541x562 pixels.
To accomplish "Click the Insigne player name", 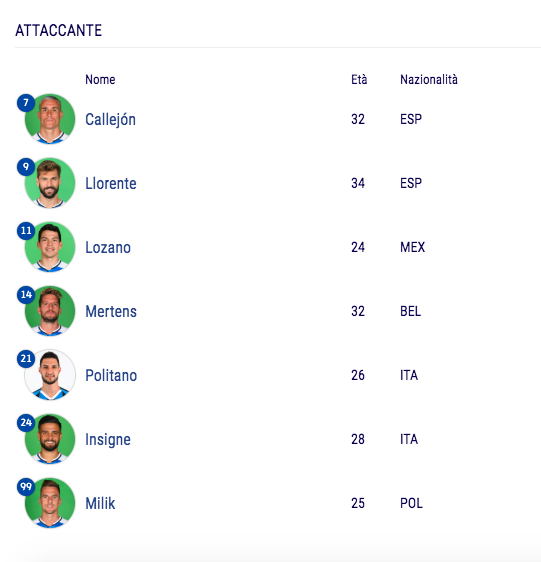I will point(108,440).
